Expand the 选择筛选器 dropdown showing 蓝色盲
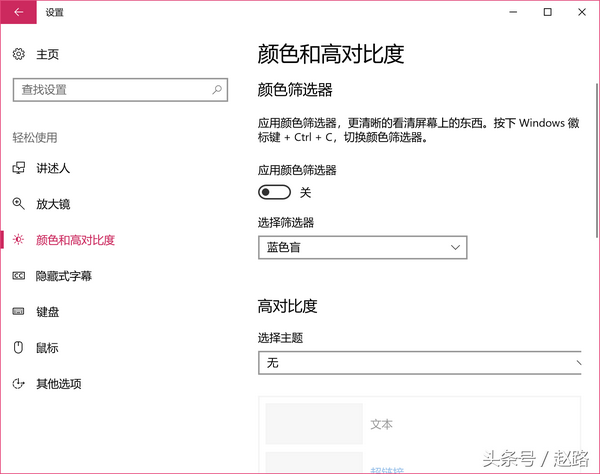The width and height of the screenshot is (600, 474). click(362, 248)
